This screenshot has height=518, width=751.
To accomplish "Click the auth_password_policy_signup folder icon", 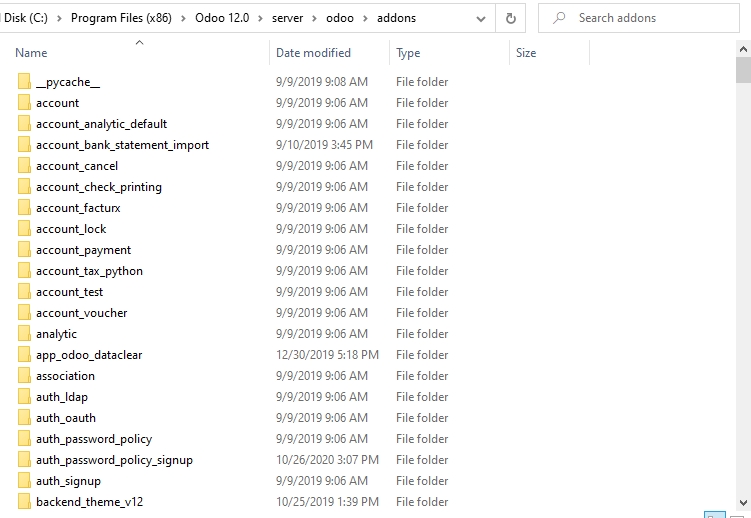I will [x=24, y=460].
